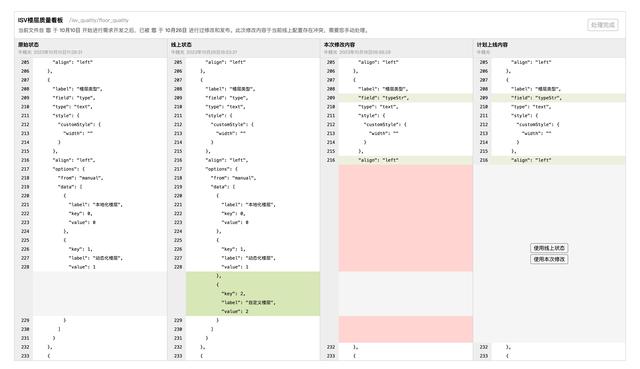This screenshot has width=640, height=369.
Task: Select the 本次修改内容 column header
Action: 339,44
